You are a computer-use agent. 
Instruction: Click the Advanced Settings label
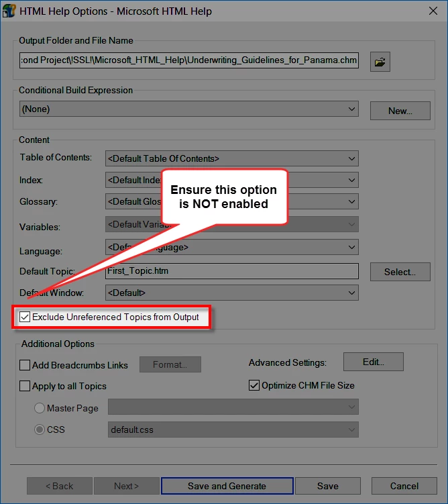coord(288,362)
